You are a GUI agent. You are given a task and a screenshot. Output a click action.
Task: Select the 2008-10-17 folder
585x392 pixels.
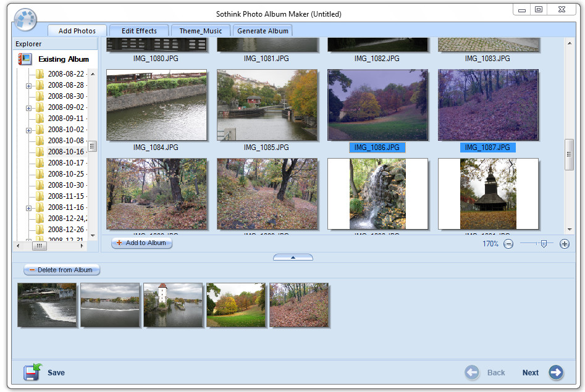coord(66,162)
